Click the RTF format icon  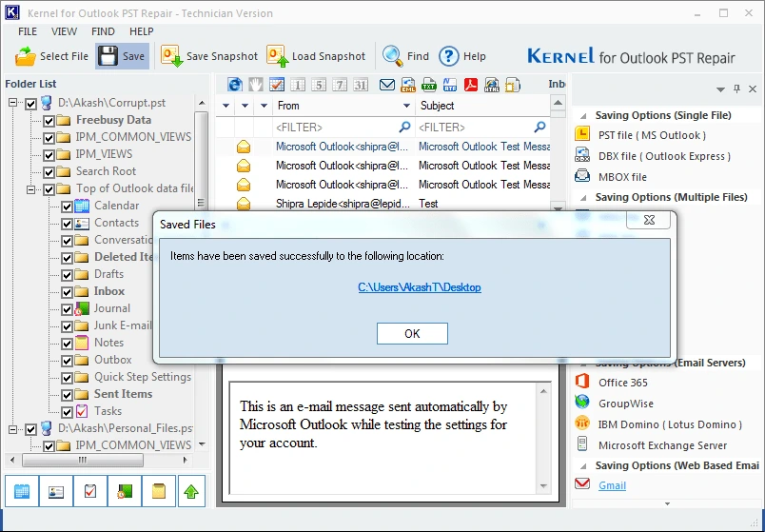pos(450,85)
